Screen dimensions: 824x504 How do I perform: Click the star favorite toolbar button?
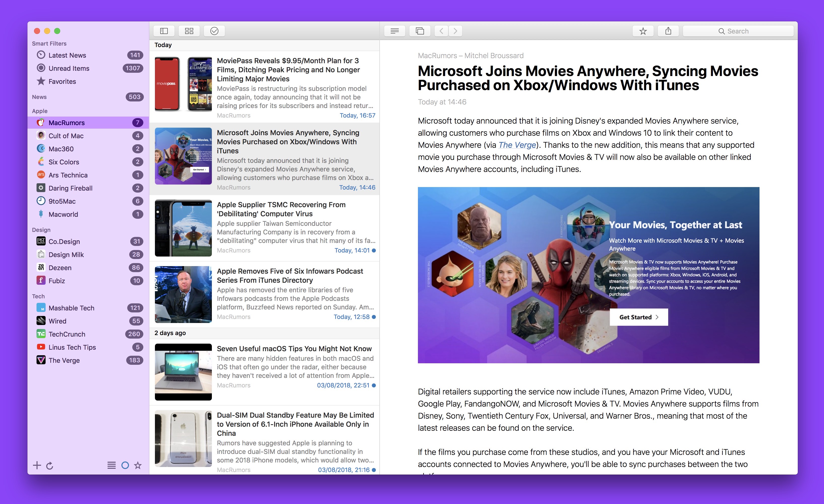643,31
